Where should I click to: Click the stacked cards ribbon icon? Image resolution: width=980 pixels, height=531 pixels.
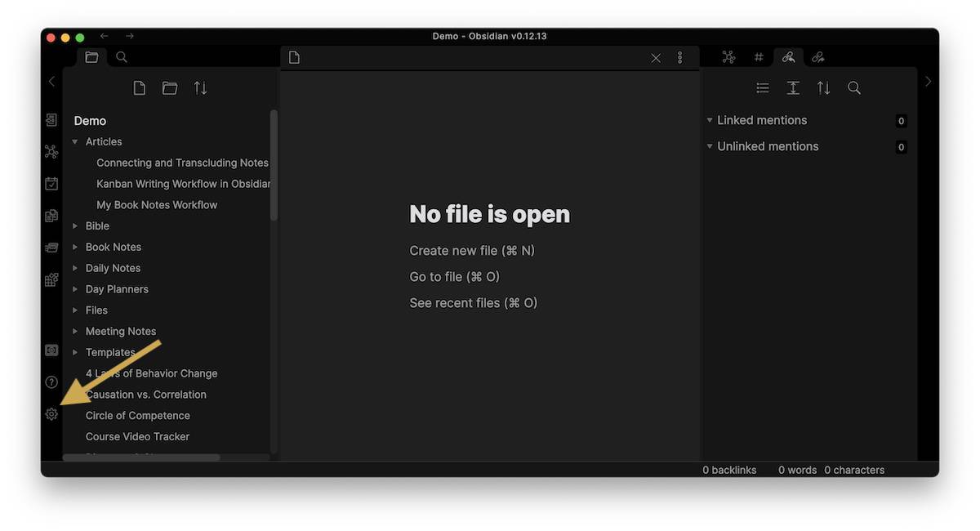(x=51, y=248)
